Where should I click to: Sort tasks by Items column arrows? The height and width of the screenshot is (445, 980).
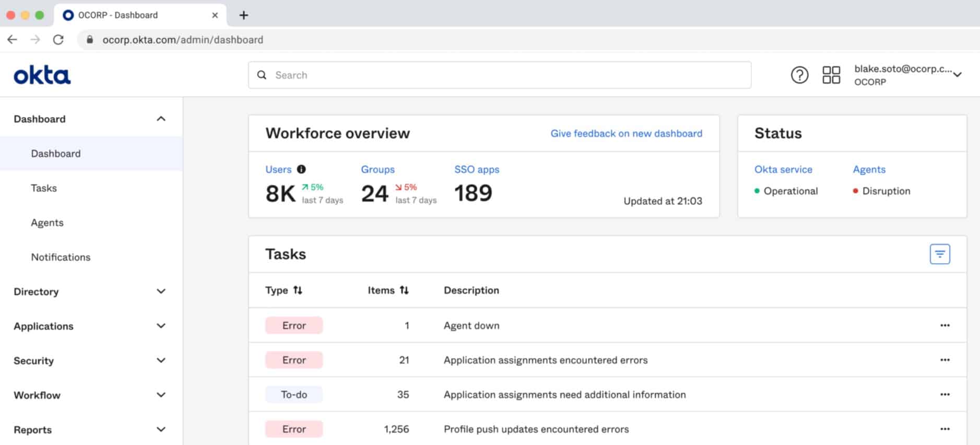(x=404, y=290)
